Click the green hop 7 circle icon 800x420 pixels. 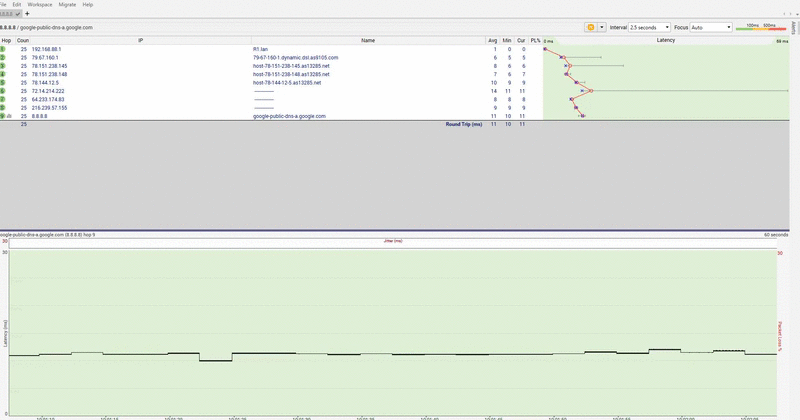[x=2, y=100]
